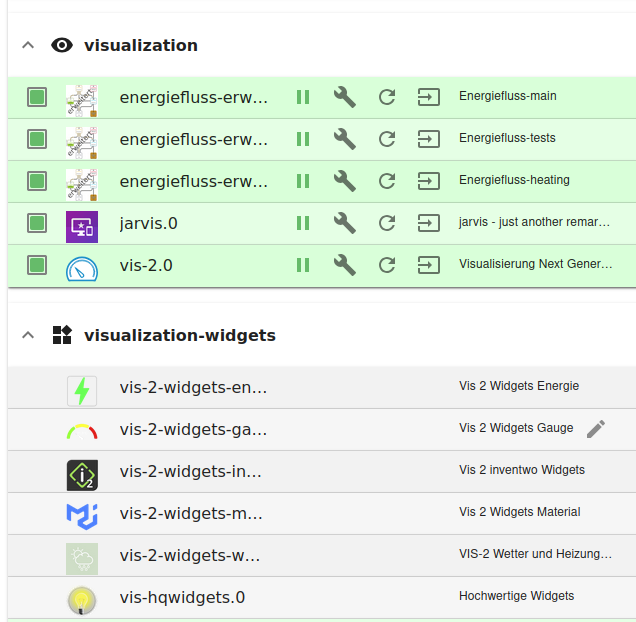Viewport: 636px width, 622px height.
Task: Pause the vis-2.0 instance
Action: tap(302, 265)
